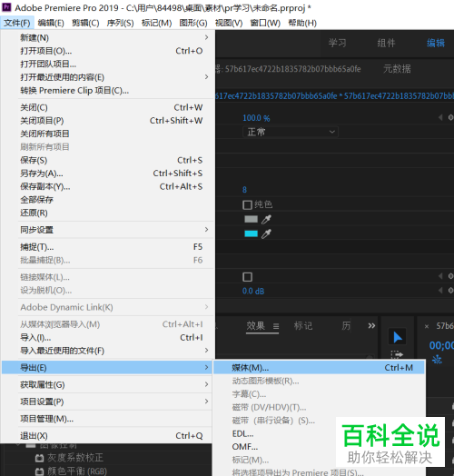The image size is (454, 476).
Task: Select 媒体(M)... in export submenu
Action: [x=319, y=368]
